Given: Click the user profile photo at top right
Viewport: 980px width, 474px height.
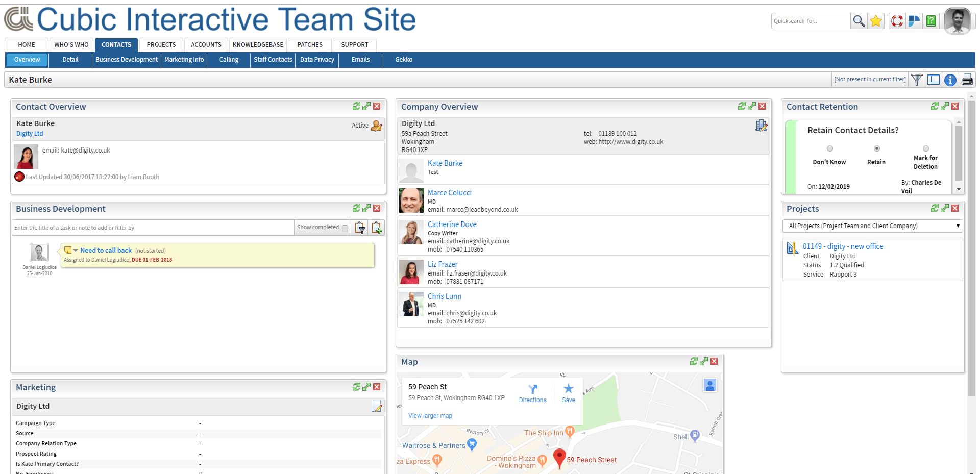Looking at the screenshot, I should click(957, 21).
